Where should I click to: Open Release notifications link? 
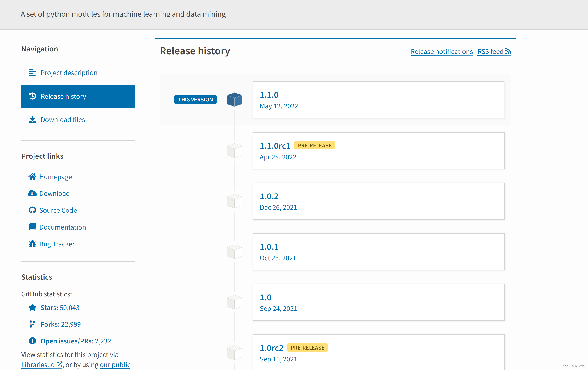point(441,51)
